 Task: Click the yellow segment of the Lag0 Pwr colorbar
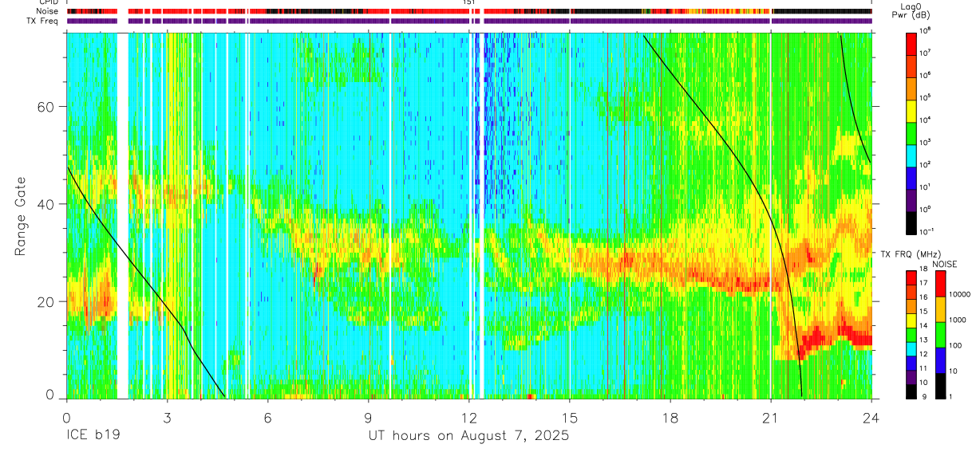[911, 109]
